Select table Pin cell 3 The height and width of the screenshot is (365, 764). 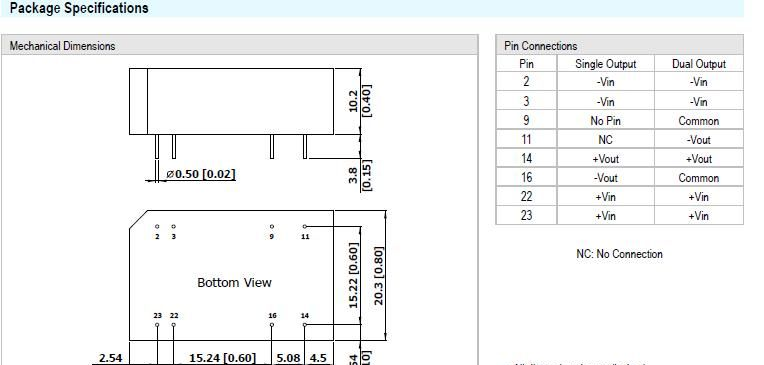[x=526, y=101]
